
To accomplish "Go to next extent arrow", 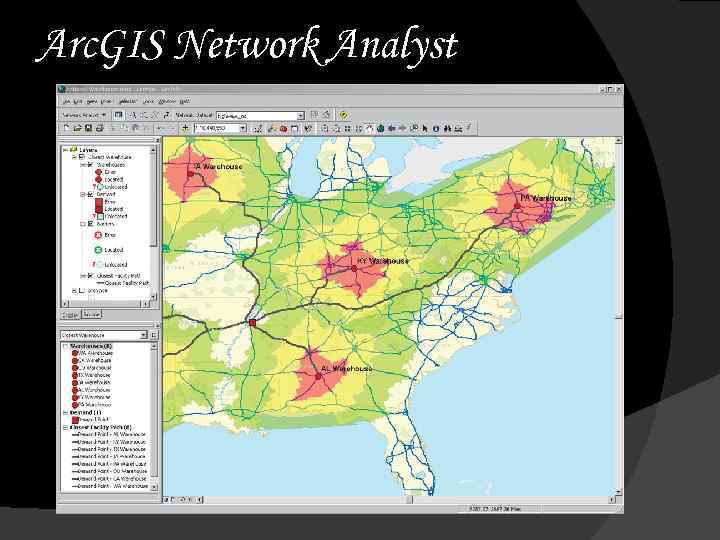I will coord(403,129).
